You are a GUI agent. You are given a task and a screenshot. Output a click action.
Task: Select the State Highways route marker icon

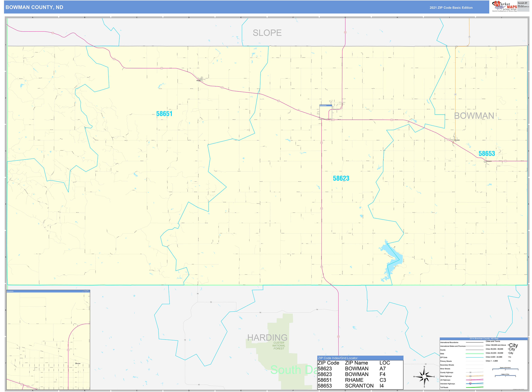pos(470,376)
